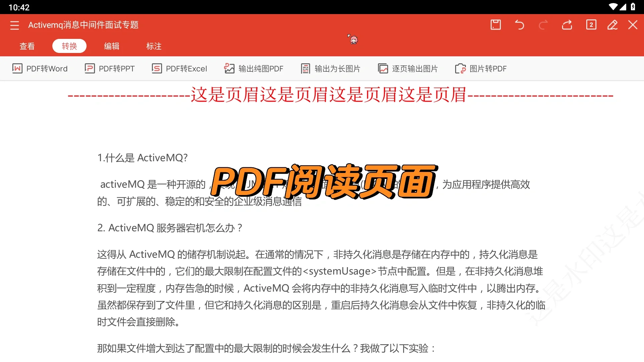Export as 输出纯图PDF
This screenshot has height=362, width=644.
(x=254, y=68)
